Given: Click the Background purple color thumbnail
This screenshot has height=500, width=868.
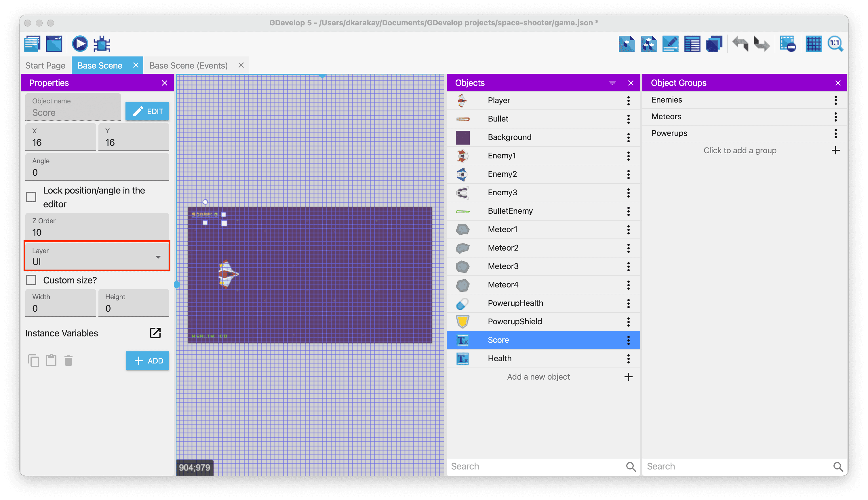Looking at the screenshot, I should click(462, 137).
